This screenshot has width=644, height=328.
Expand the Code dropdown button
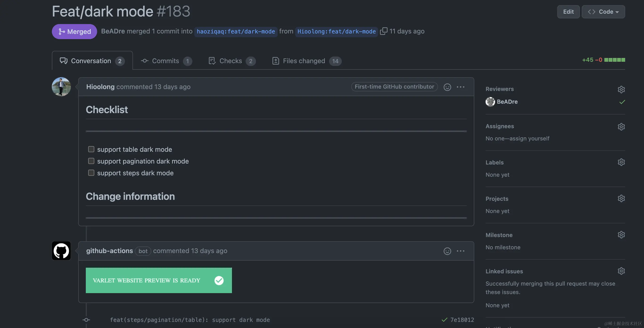(603, 12)
